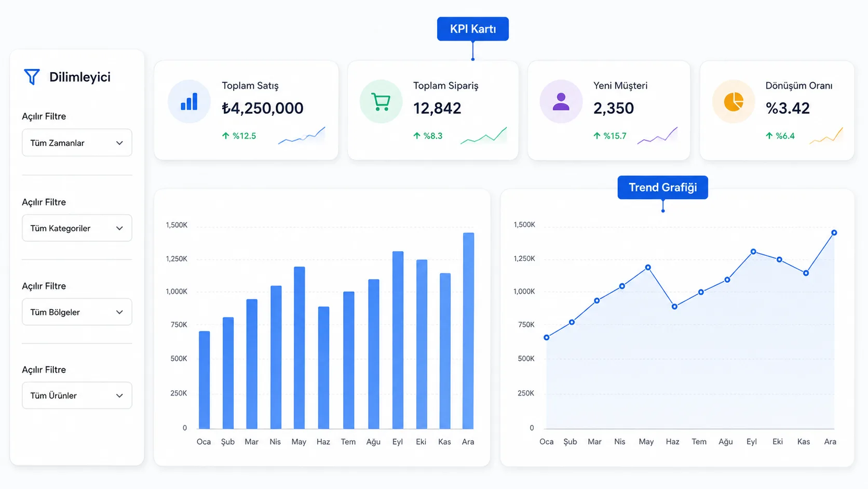
Task: Click the green up arrow beside %8.3
Action: pos(416,136)
